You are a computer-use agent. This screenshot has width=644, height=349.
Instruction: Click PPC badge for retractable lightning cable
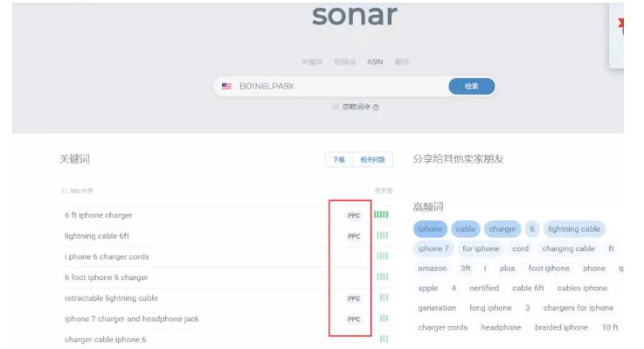click(354, 298)
